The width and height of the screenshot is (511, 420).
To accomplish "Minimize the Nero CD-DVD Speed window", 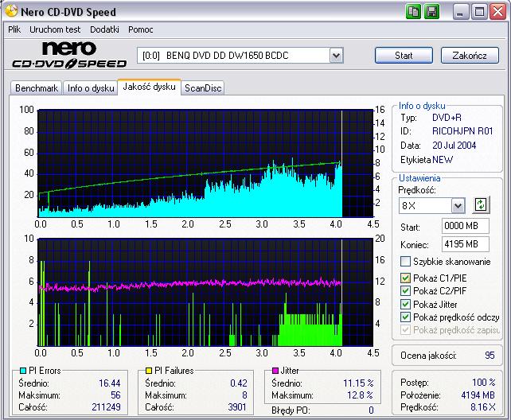I will (462, 12).
